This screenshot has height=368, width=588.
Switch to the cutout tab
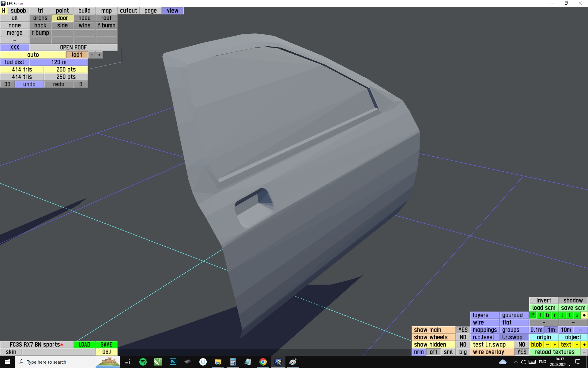pos(128,11)
